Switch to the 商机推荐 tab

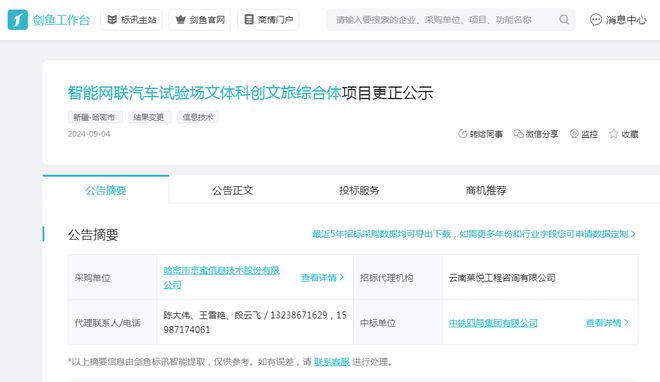(x=486, y=190)
